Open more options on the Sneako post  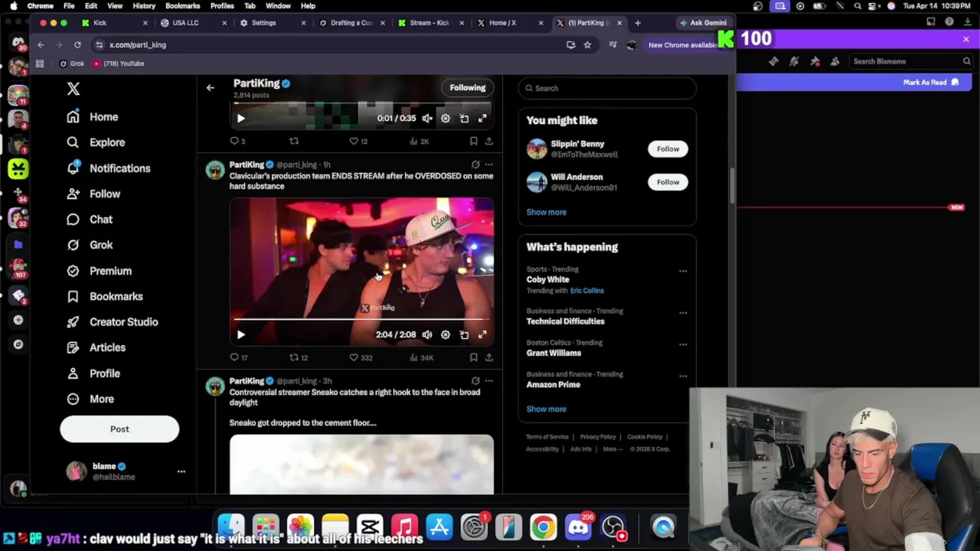488,380
